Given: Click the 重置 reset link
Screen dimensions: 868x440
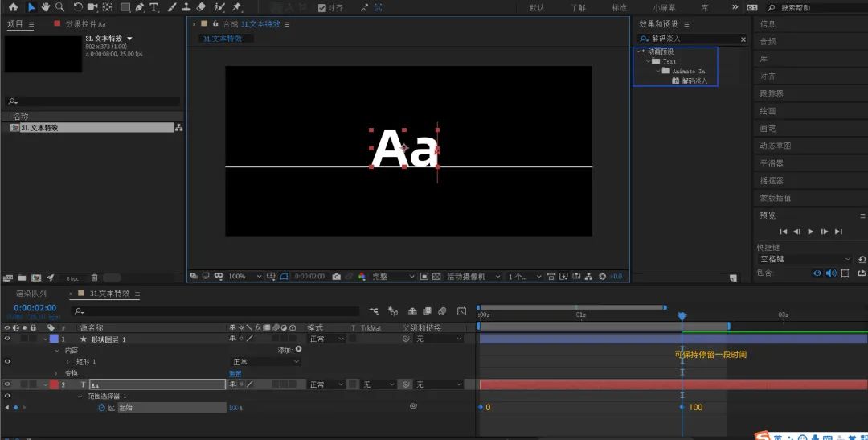Looking at the screenshot, I should pos(235,373).
